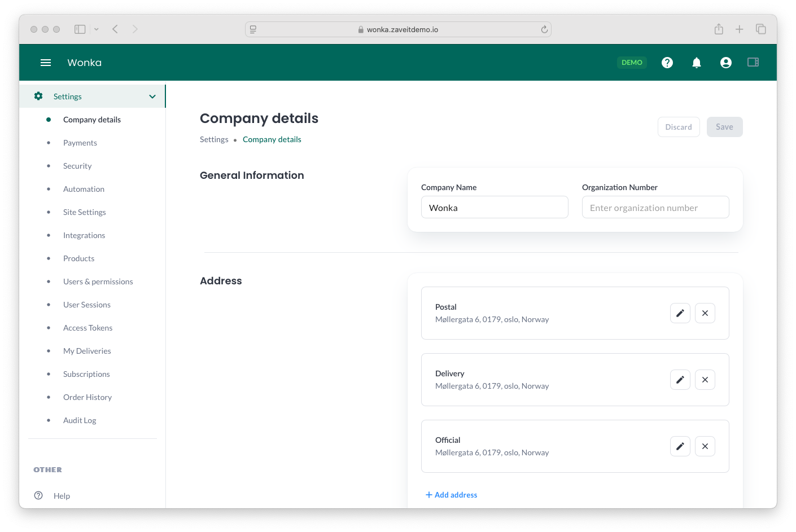Image resolution: width=796 pixels, height=532 pixels.
Task: Click the Safari share icon
Action: pyautogui.click(x=719, y=29)
